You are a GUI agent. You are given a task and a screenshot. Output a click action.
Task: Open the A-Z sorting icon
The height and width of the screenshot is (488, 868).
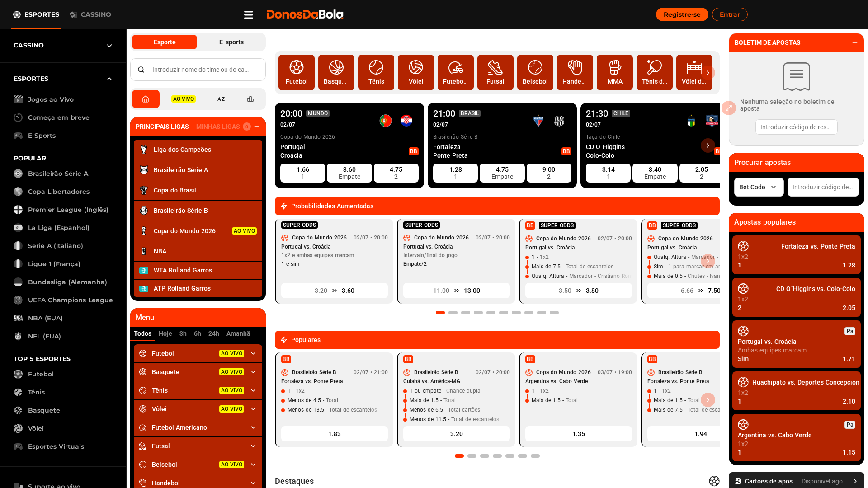221,99
